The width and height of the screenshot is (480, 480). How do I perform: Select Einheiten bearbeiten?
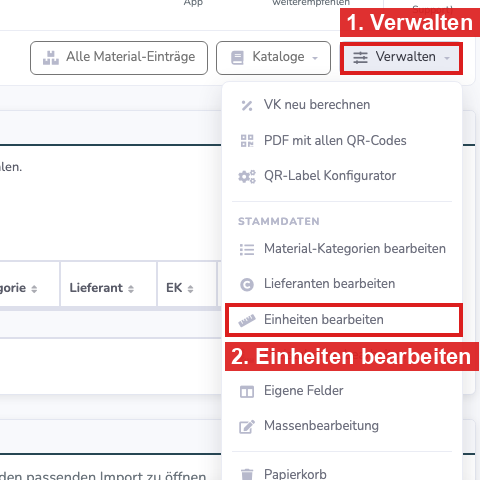point(344,320)
